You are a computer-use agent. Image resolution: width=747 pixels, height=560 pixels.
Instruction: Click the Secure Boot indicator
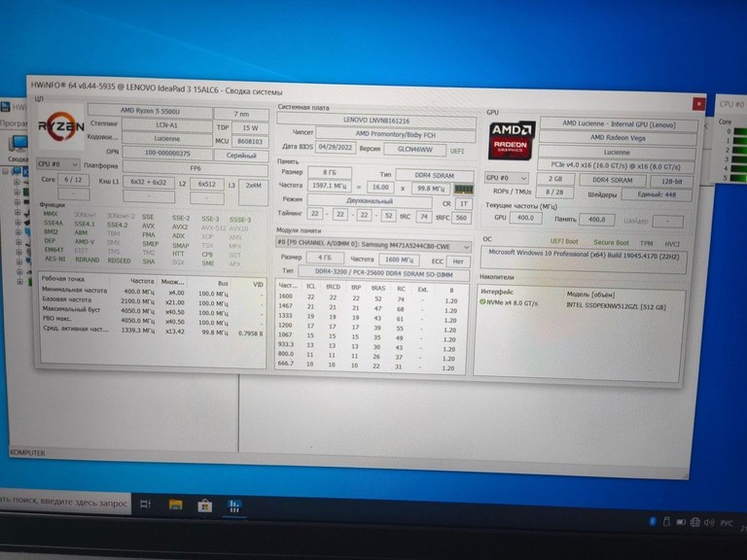[x=611, y=242]
